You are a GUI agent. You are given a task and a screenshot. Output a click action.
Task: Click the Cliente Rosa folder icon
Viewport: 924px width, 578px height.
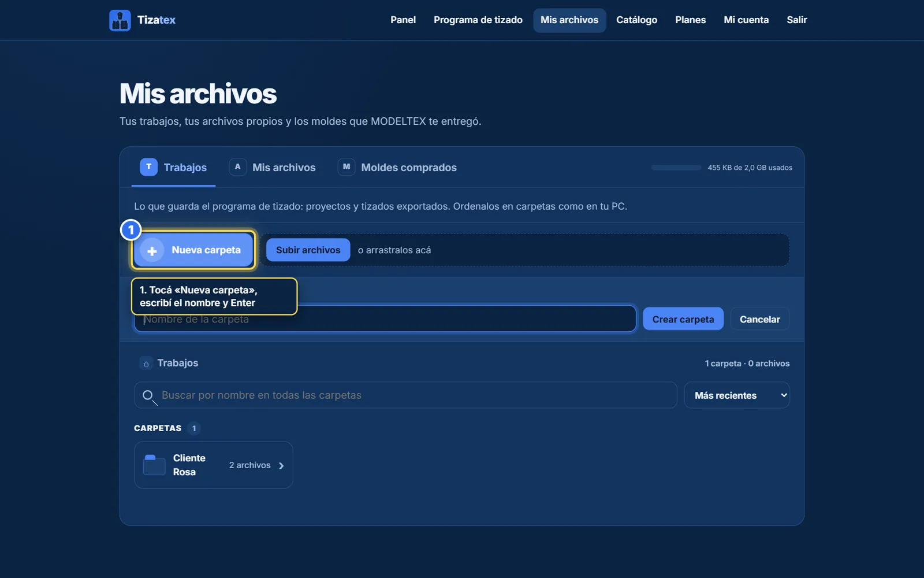[154, 465]
